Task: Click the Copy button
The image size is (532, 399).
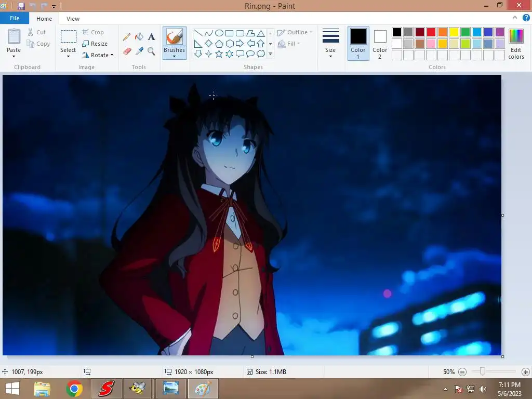Action: click(38, 44)
